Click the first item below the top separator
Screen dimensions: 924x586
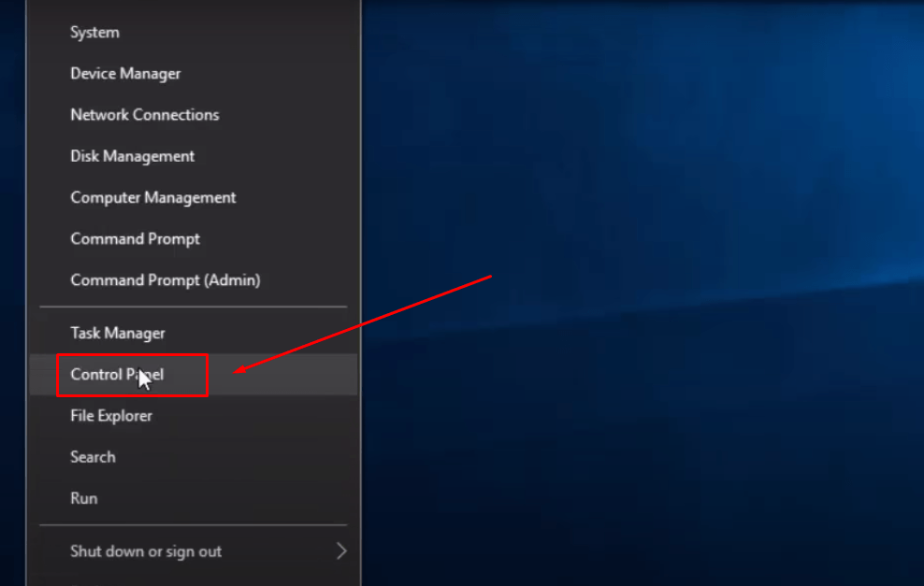(x=194, y=333)
